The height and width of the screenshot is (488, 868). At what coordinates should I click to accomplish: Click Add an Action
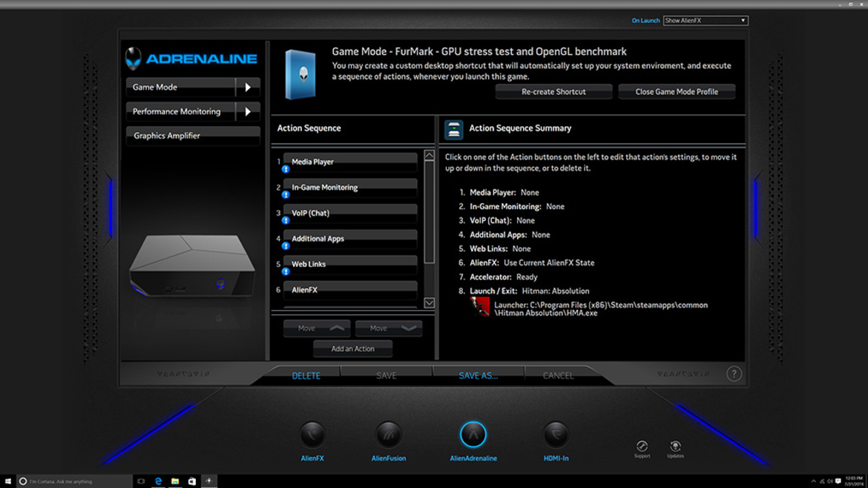(x=352, y=349)
